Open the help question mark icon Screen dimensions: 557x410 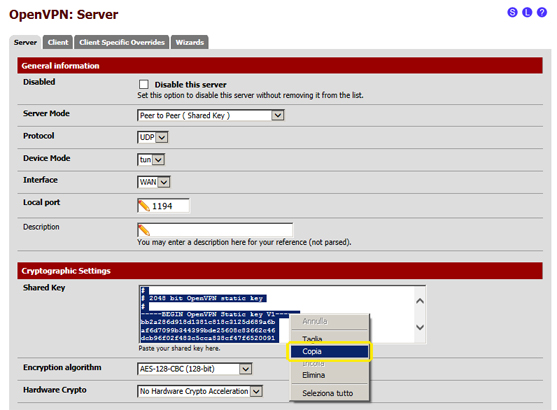click(542, 12)
